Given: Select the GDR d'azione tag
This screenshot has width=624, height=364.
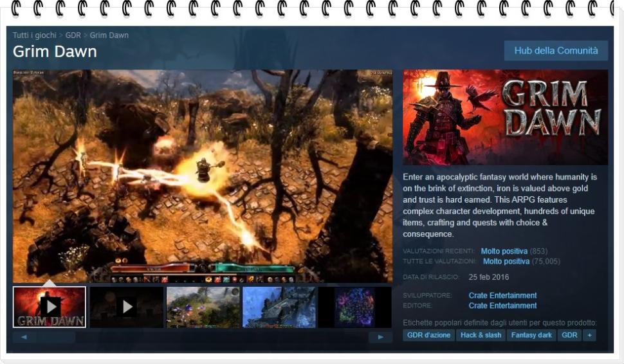Looking at the screenshot, I should [x=428, y=335].
